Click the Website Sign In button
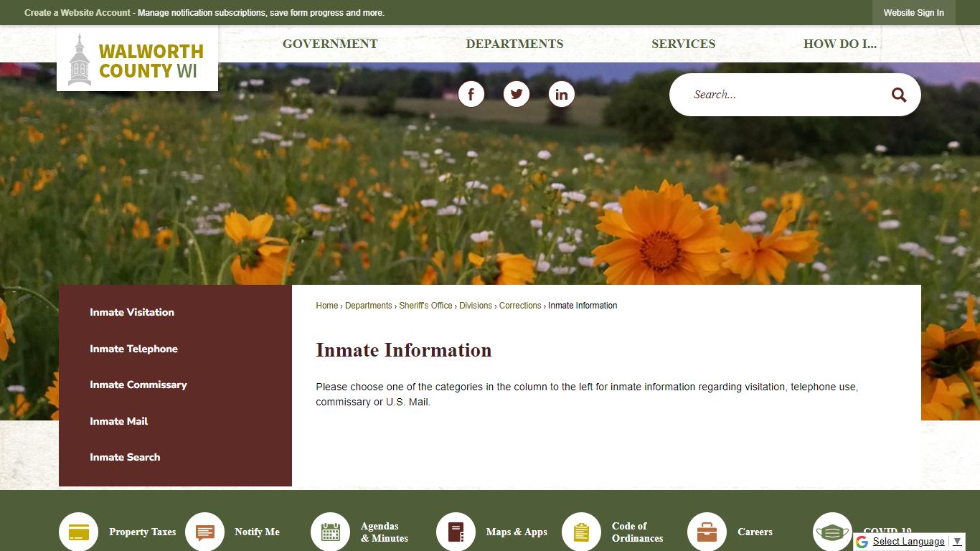This screenshot has height=551, width=980. coord(913,13)
